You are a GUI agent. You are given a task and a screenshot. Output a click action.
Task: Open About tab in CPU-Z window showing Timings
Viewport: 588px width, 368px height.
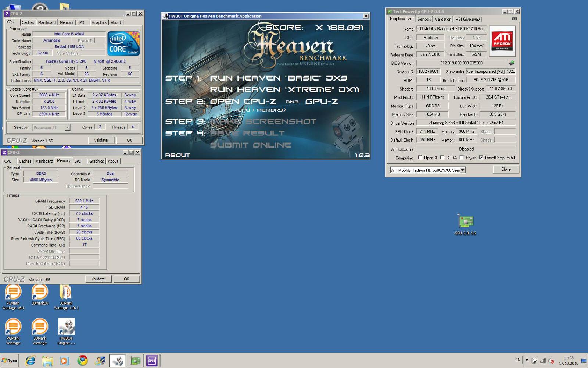point(113,161)
